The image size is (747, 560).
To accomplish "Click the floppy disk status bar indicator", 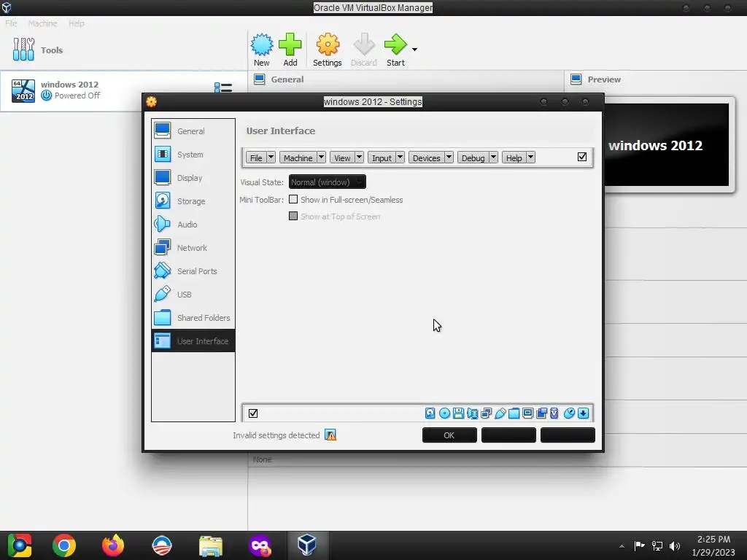I will 458,413.
